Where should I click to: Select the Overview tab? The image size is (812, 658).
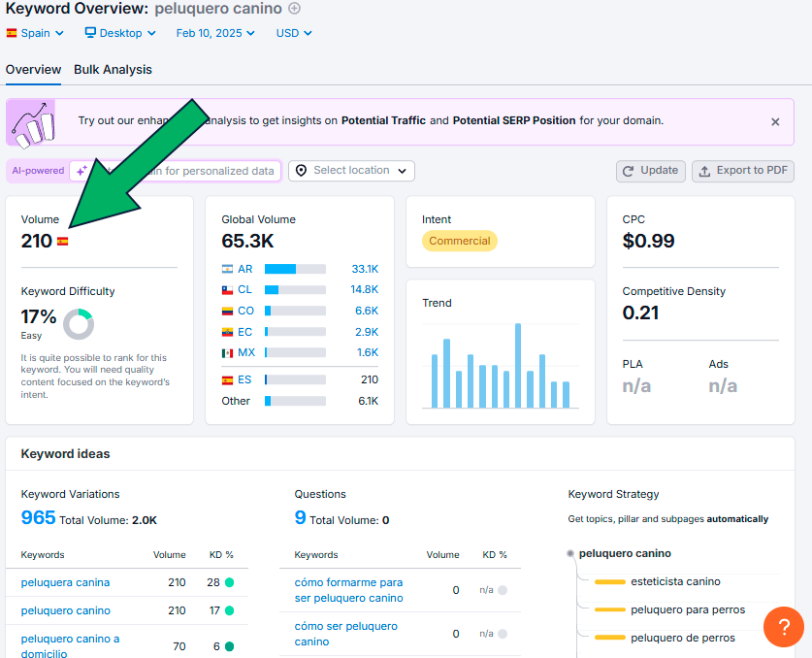[x=33, y=70]
